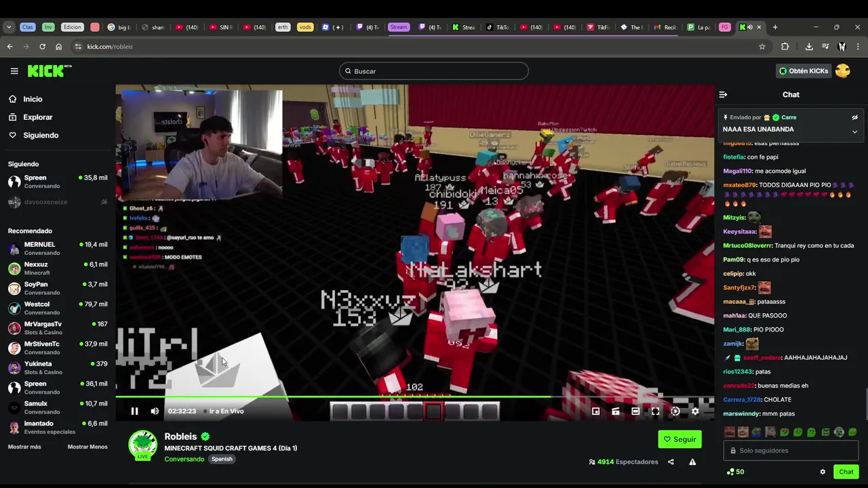
Task: Click the KICK logo
Action: pos(50,70)
